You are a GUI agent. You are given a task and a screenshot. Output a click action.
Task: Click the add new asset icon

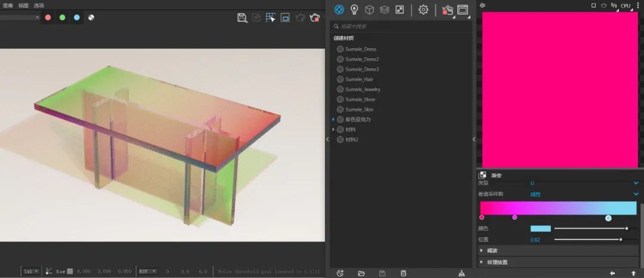(340, 273)
